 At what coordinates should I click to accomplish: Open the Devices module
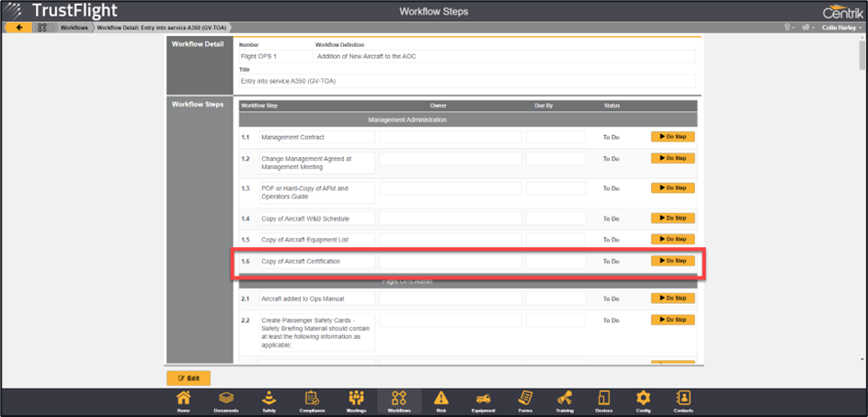click(x=604, y=402)
